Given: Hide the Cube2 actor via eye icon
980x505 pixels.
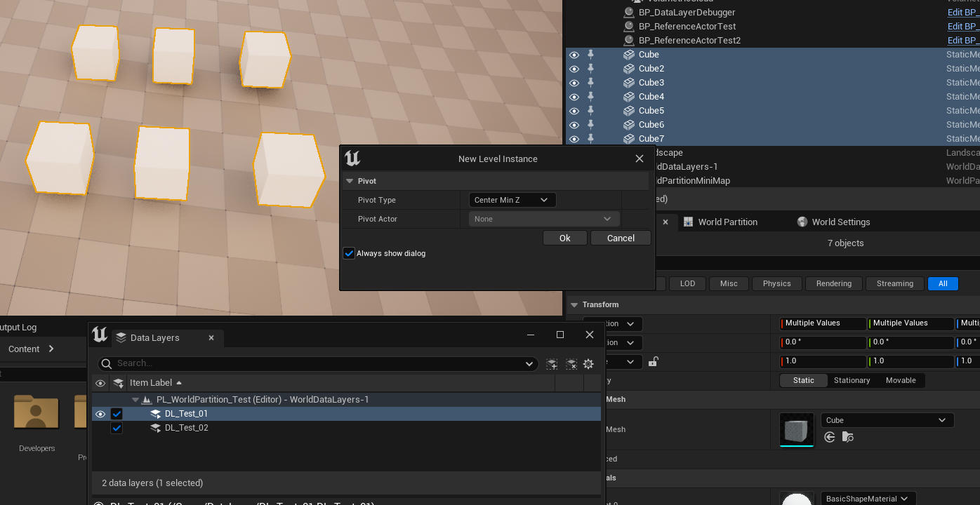Looking at the screenshot, I should click(574, 69).
